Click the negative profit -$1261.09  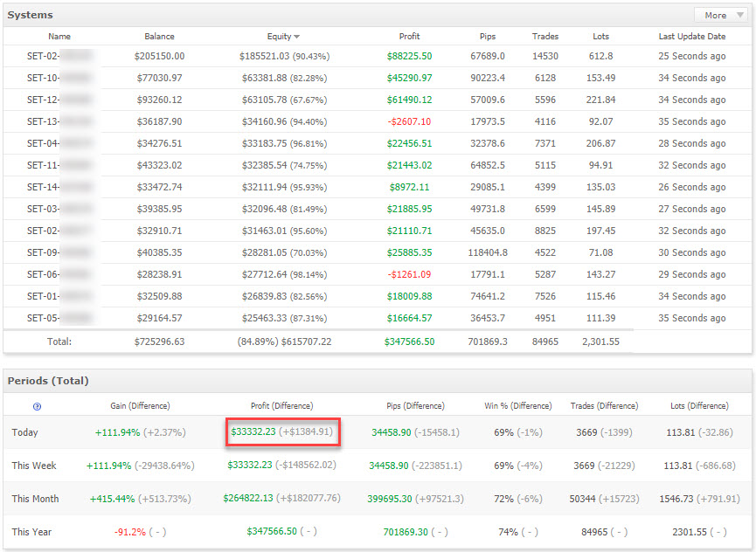409,274
